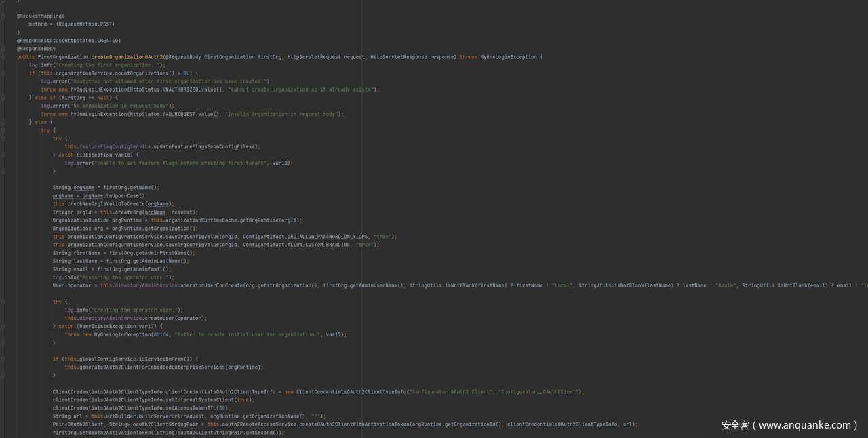Fold the 'else if (firstOrg == null)' block
This screenshot has width=868, height=438.
(x=3, y=98)
